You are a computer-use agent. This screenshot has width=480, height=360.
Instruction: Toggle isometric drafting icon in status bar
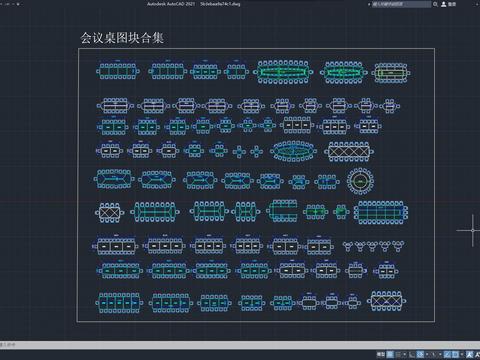pos(433,354)
